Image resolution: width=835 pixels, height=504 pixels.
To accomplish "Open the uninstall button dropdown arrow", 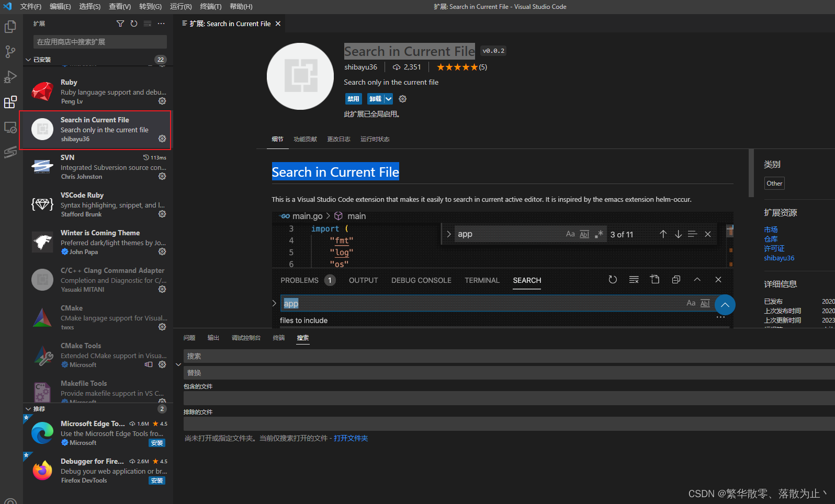I will coord(388,99).
